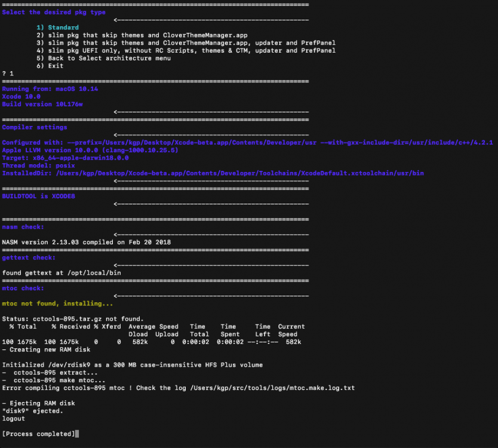Viewport: 498px width, 448px height.
Task: Click 'cctools-895 extract...' line
Action: (x=50, y=373)
